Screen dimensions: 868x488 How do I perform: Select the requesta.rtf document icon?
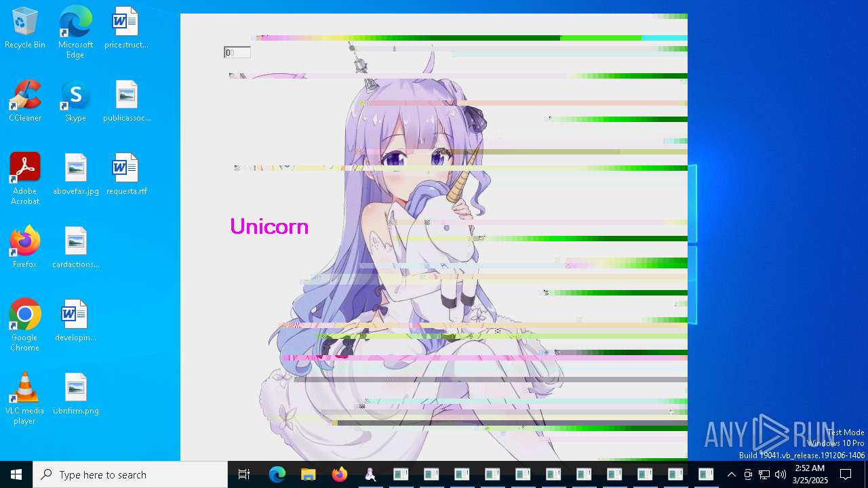(x=127, y=174)
